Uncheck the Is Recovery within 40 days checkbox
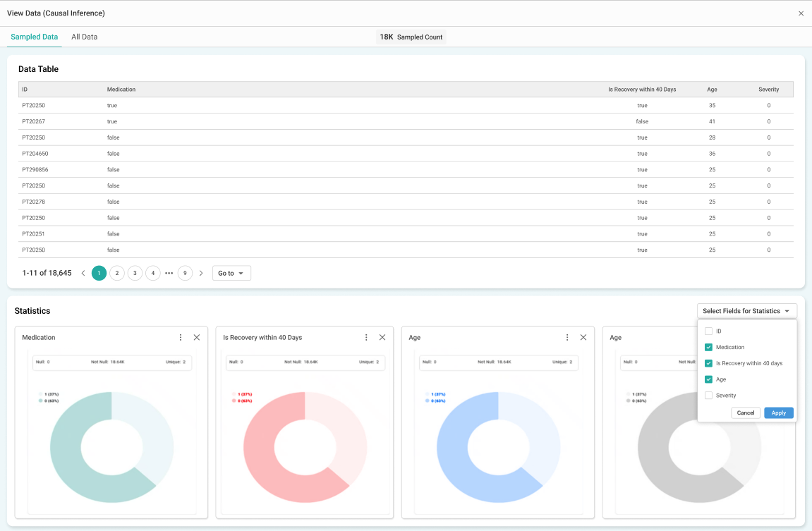Screen dimensions: 812x531 (x=708, y=364)
